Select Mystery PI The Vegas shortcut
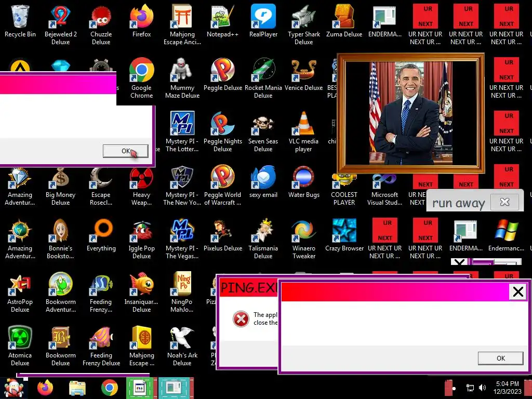532x399 pixels. (x=182, y=240)
